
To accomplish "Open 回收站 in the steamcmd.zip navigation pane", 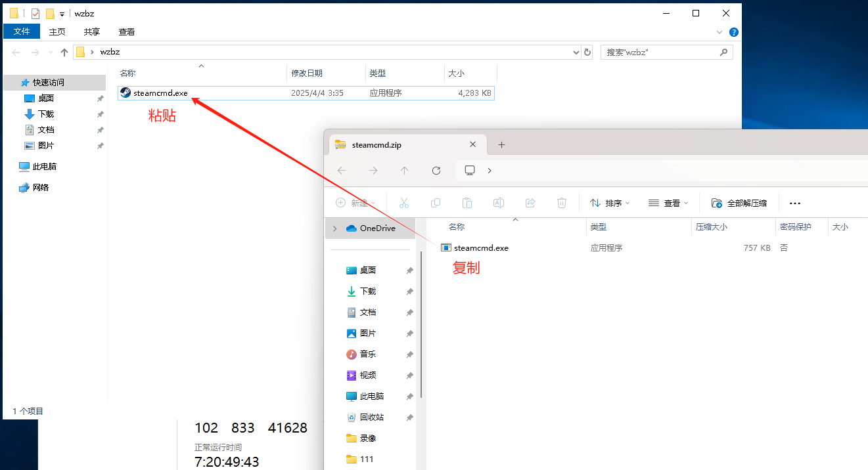I will (x=371, y=417).
